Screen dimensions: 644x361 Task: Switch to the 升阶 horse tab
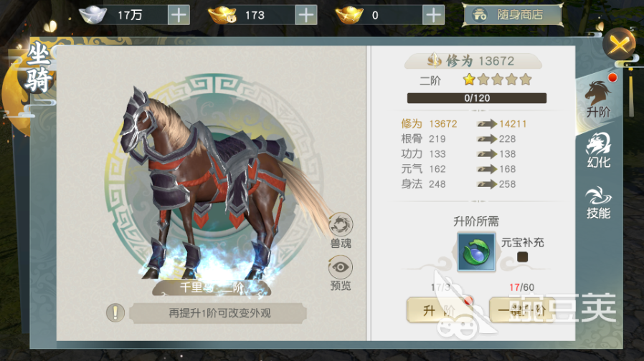pyautogui.click(x=598, y=100)
